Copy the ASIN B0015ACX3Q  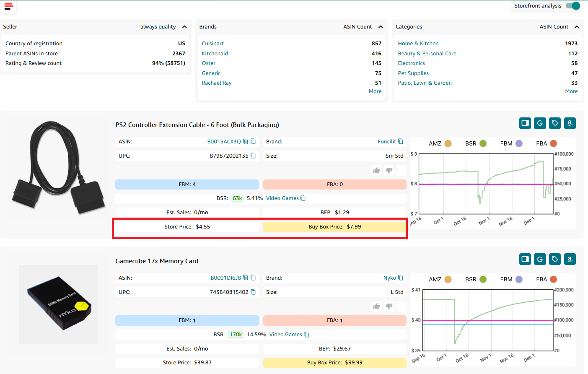tap(253, 142)
